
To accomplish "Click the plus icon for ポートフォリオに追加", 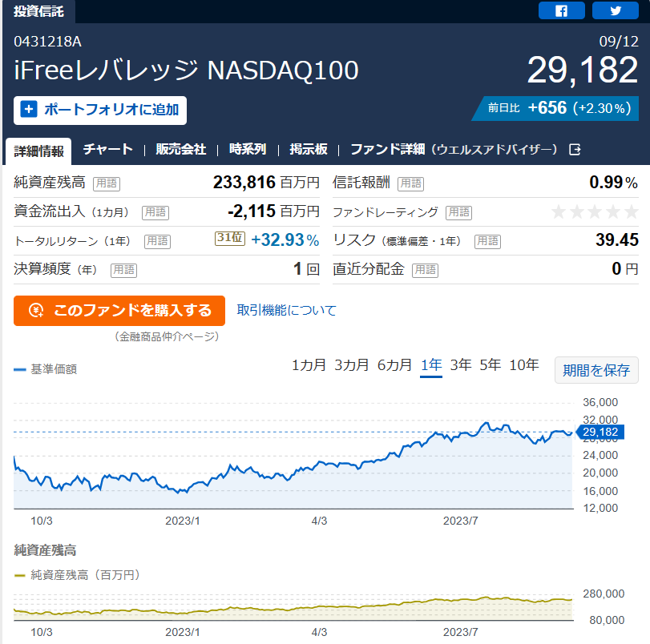I will (x=29, y=110).
